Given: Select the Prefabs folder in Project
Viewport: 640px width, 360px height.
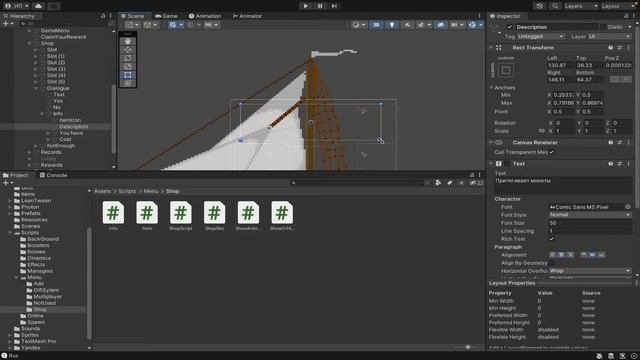Looking at the screenshot, I should [31, 213].
